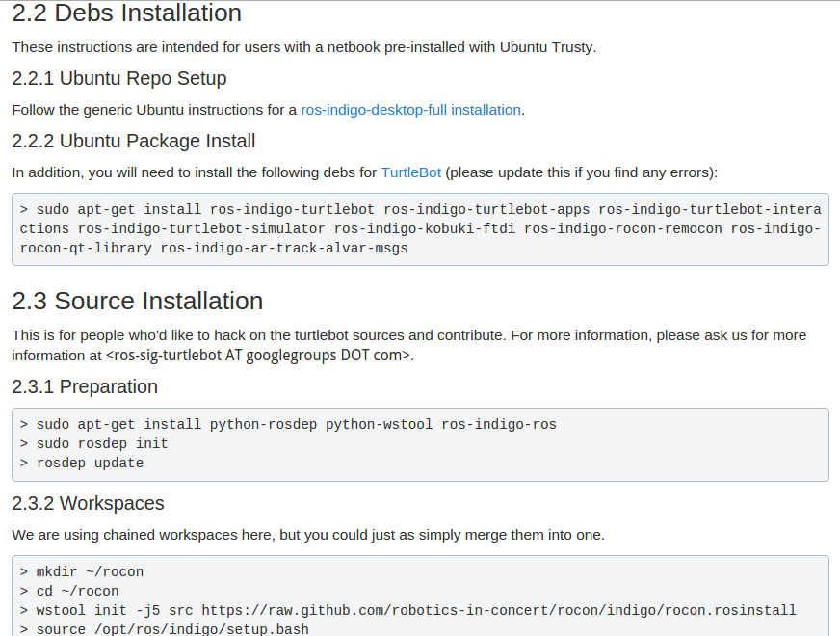Click the "2.3.2 Workspaces" subheading
Viewport: 840px width, 636px height.
click(x=89, y=503)
